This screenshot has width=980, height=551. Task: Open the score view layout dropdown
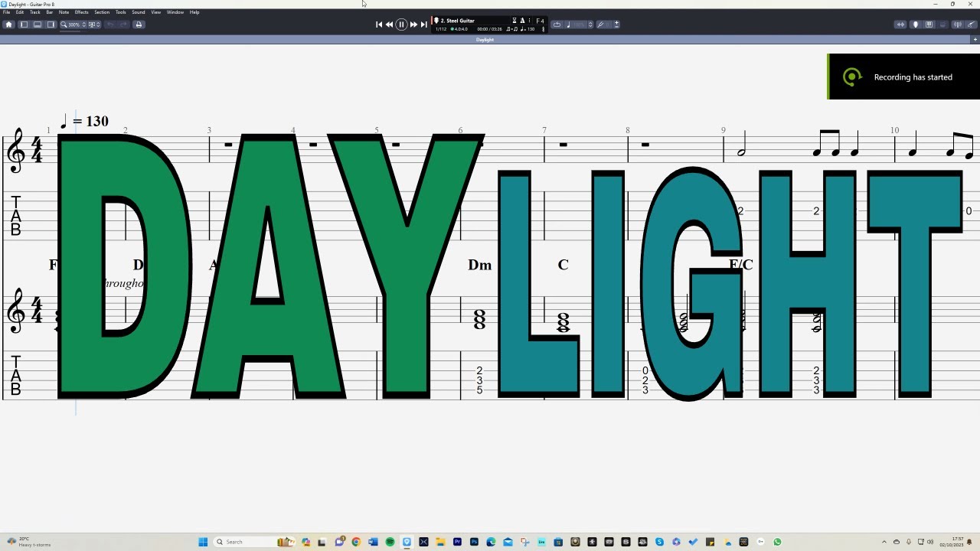click(93, 24)
